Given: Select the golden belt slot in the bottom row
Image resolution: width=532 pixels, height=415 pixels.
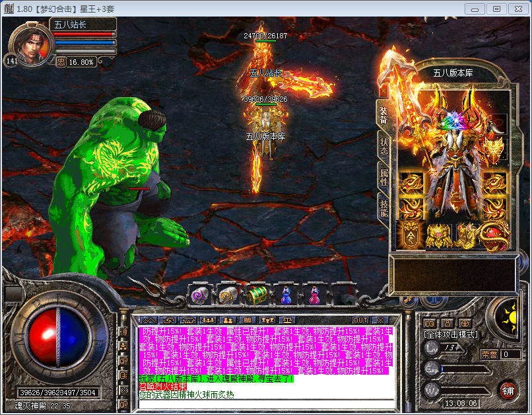Looking at the screenshot, I should [439, 236].
